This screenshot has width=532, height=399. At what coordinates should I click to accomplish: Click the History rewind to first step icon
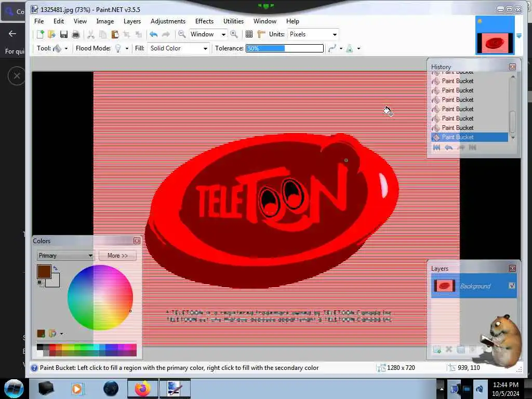pyautogui.click(x=436, y=148)
